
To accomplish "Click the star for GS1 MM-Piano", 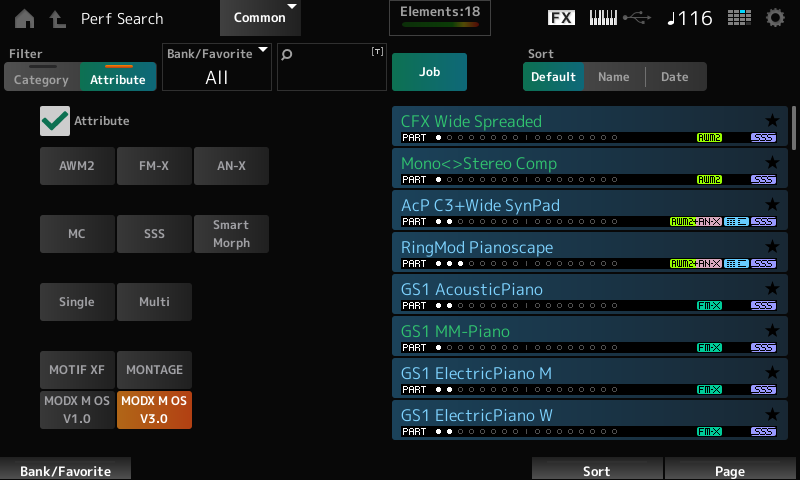I will (x=771, y=331).
